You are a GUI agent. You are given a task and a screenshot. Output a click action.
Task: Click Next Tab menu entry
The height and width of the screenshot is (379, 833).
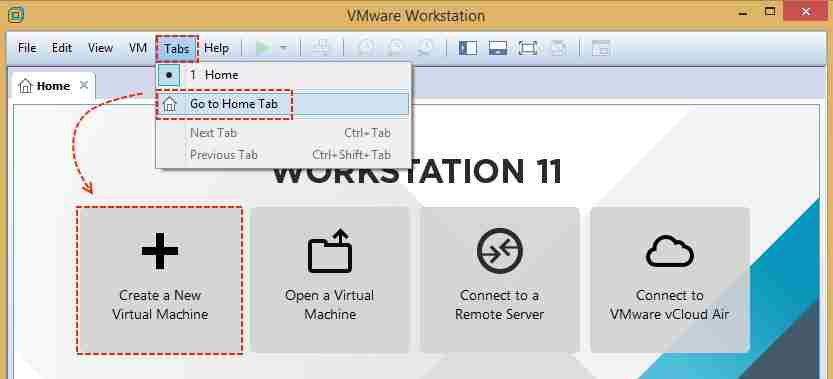point(283,133)
